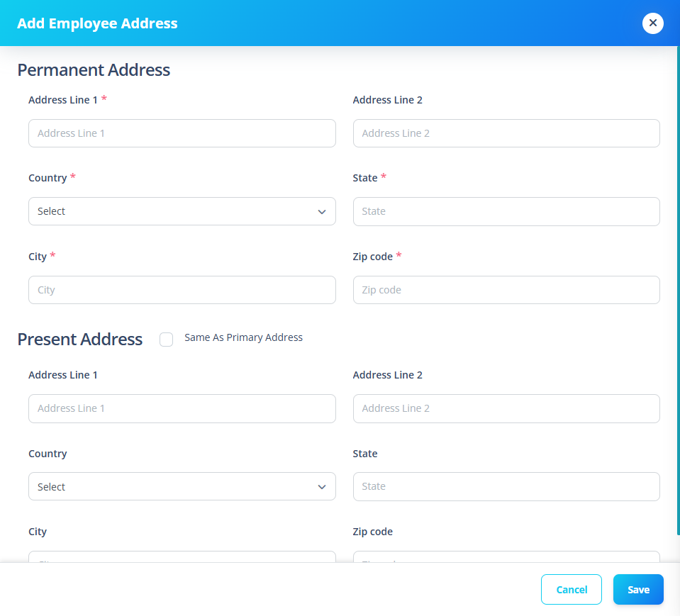The width and height of the screenshot is (680, 616).
Task: Click the Present Address State field
Action: (x=506, y=486)
